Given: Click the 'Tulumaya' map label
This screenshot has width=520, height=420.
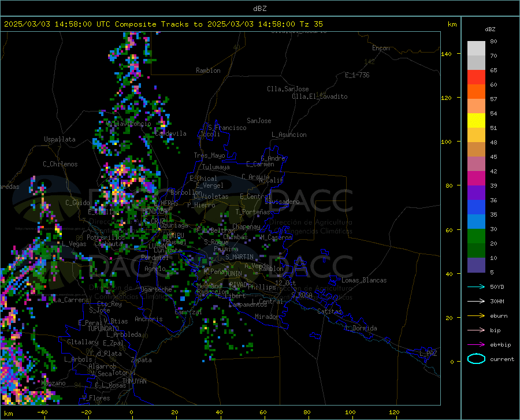Looking at the screenshot, I should click(x=216, y=167).
